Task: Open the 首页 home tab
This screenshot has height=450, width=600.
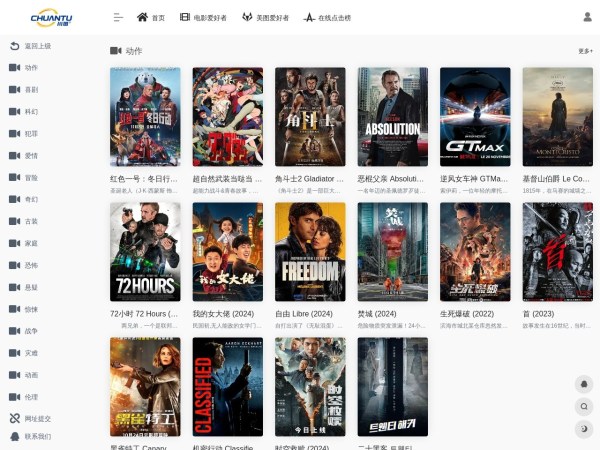Action: 151,17
